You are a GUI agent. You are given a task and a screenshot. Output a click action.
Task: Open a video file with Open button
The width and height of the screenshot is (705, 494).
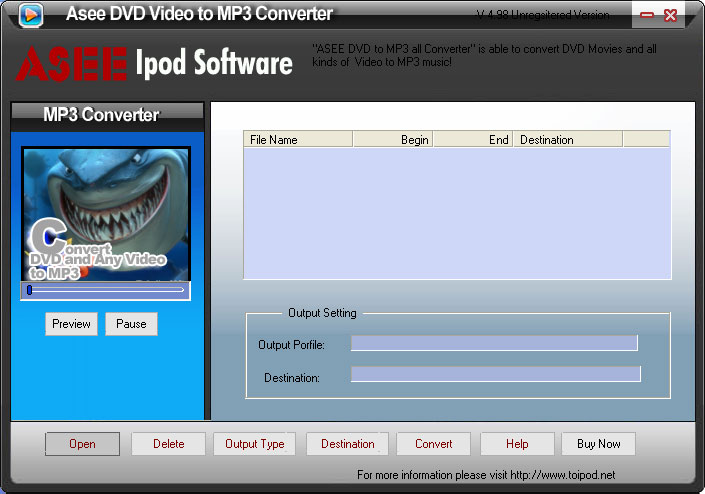[82, 444]
